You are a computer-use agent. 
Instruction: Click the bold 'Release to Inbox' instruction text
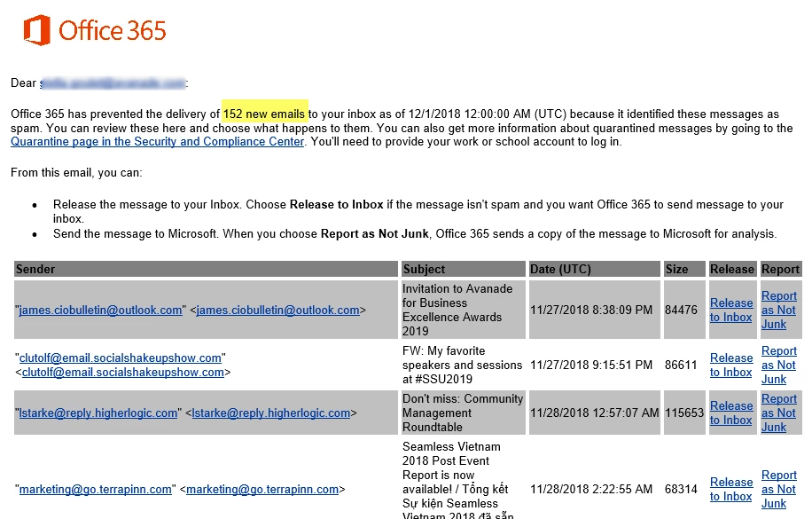point(337,205)
